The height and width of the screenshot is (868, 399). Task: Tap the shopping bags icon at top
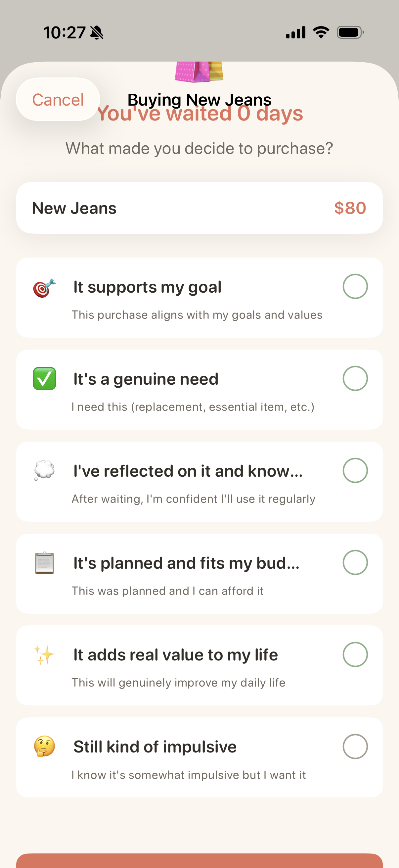199,72
